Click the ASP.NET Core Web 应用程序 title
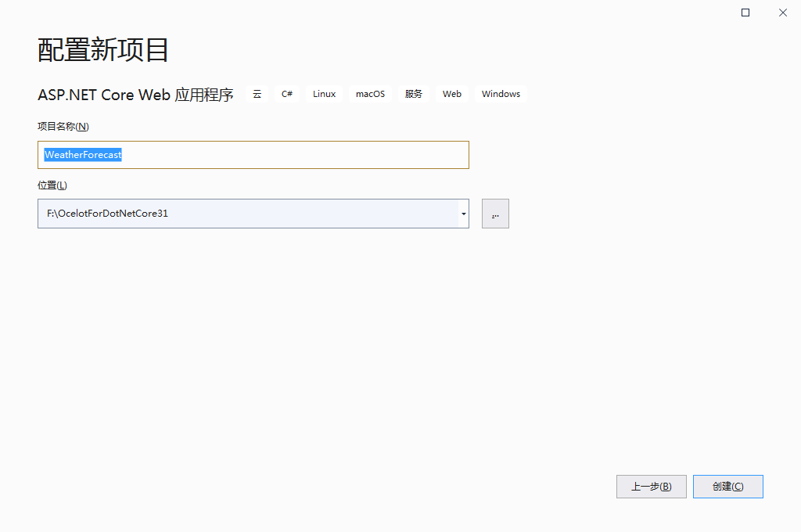 click(135, 95)
